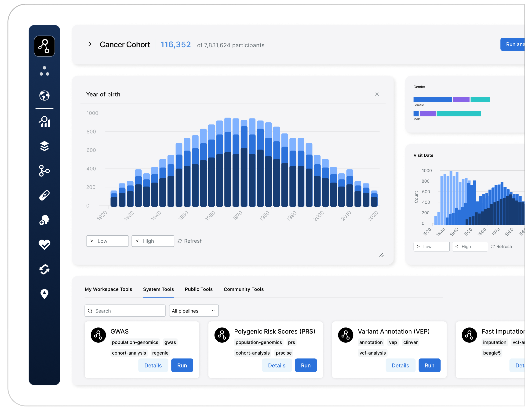Open the sync arrows sidebar icon
Screen dimensions: 532x417
(44, 270)
